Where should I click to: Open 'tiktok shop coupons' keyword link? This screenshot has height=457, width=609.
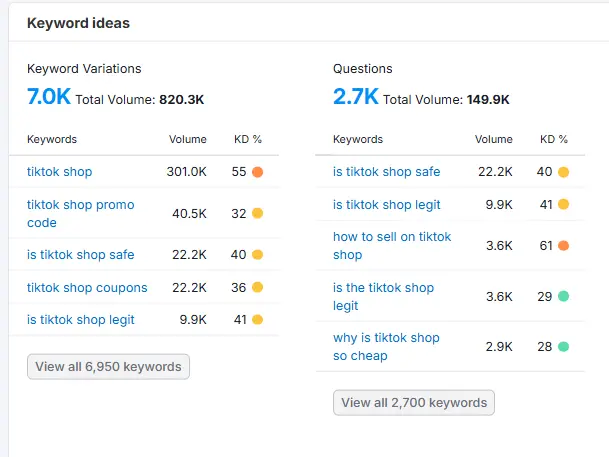[87, 288]
